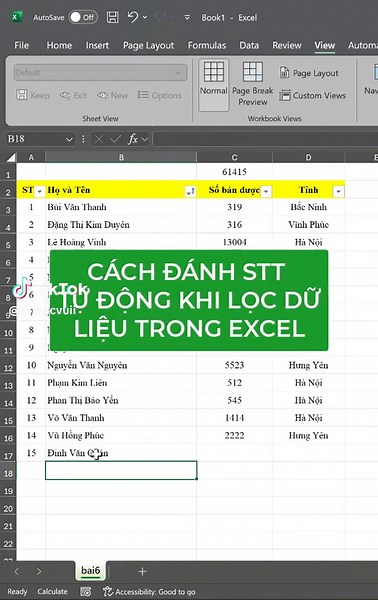The image size is (378, 600).
Task: Click the previous sheet navigation arrow
Action: (x=16, y=571)
